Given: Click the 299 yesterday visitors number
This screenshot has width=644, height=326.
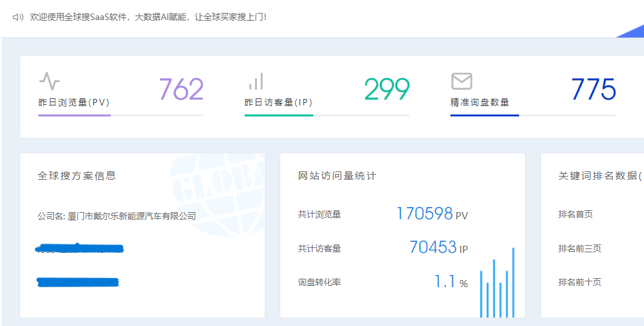Looking at the screenshot, I should (386, 90).
